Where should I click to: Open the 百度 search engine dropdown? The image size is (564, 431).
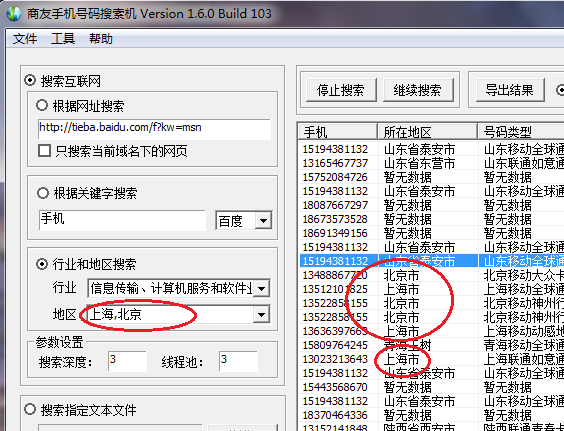pyautogui.click(x=263, y=220)
